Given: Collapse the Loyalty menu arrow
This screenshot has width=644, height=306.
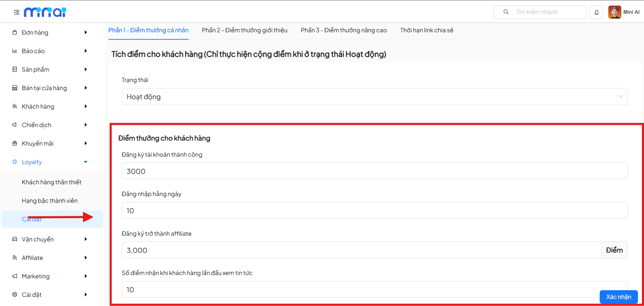Looking at the screenshot, I should click(86, 162).
